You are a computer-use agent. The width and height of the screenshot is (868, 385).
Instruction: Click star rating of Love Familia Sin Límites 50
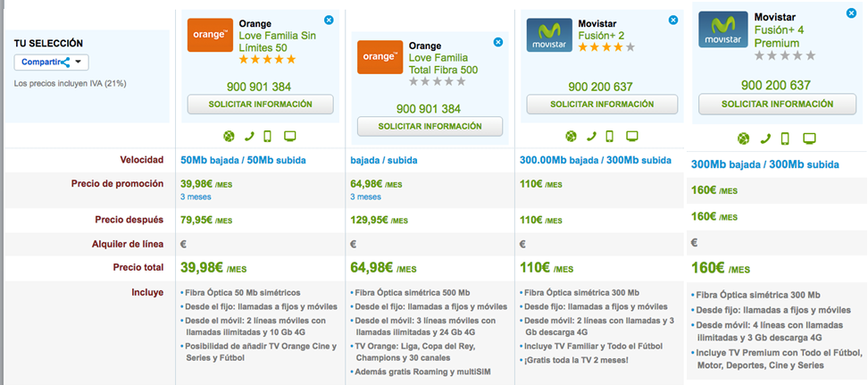pyautogui.click(x=267, y=59)
